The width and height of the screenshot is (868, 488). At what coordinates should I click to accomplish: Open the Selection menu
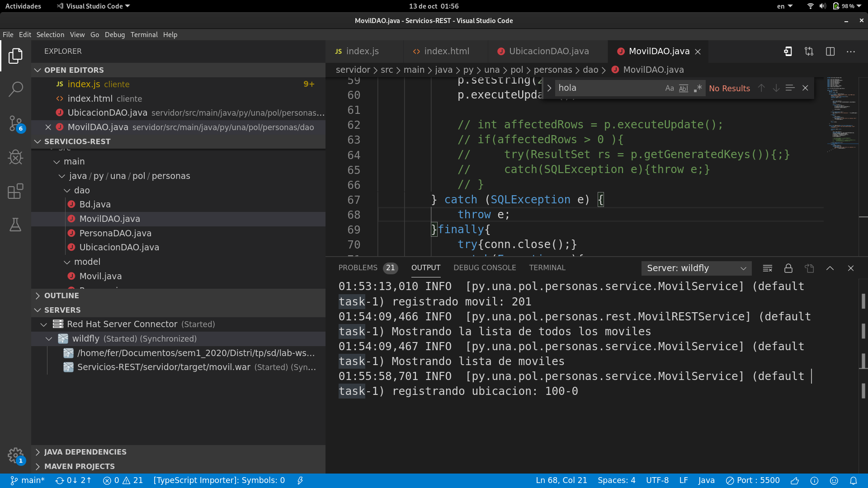[50, 35]
